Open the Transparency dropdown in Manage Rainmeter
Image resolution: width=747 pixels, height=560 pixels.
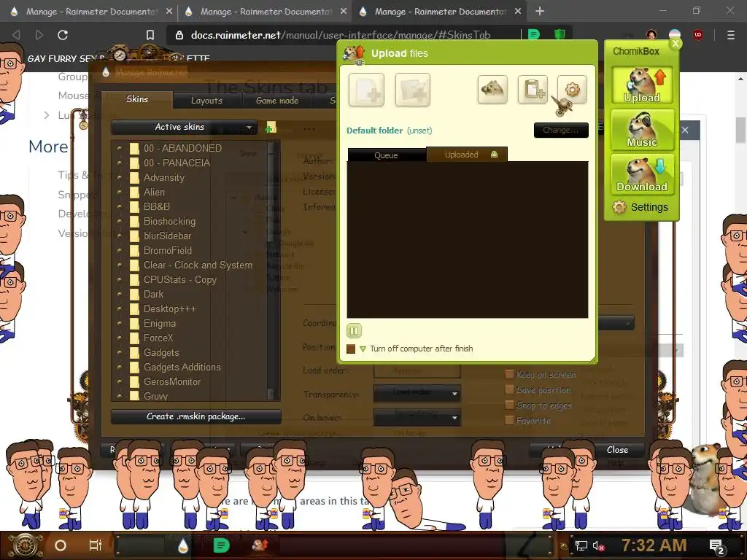pyautogui.click(x=417, y=393)
